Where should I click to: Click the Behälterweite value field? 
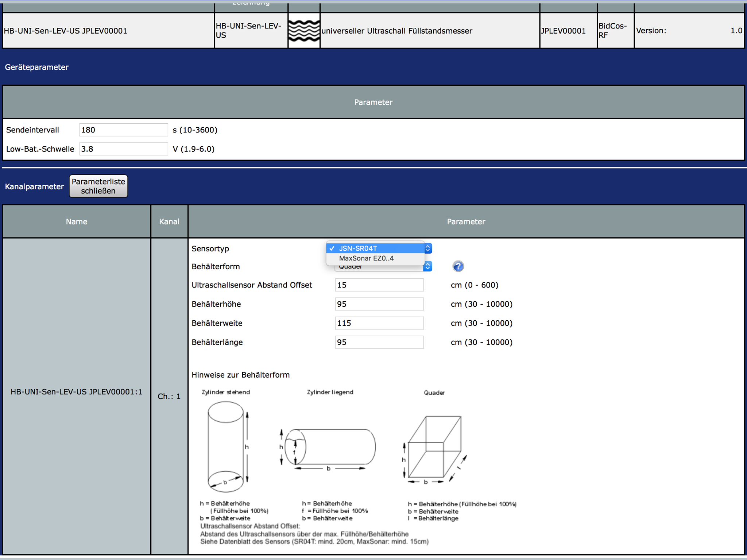coord(379,323)
